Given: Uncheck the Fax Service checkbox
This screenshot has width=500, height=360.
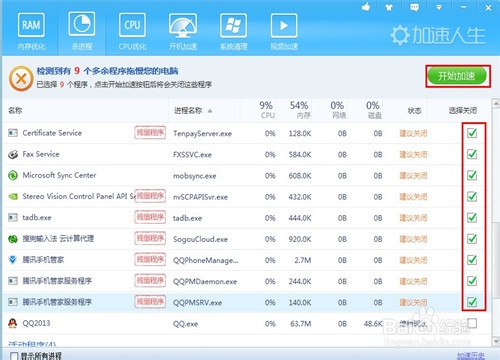Looking at the screenshot, I should point(472,154).
